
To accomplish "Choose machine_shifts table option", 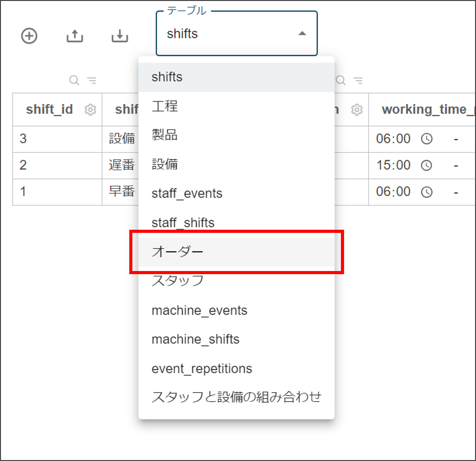I will tap(236, 339).
